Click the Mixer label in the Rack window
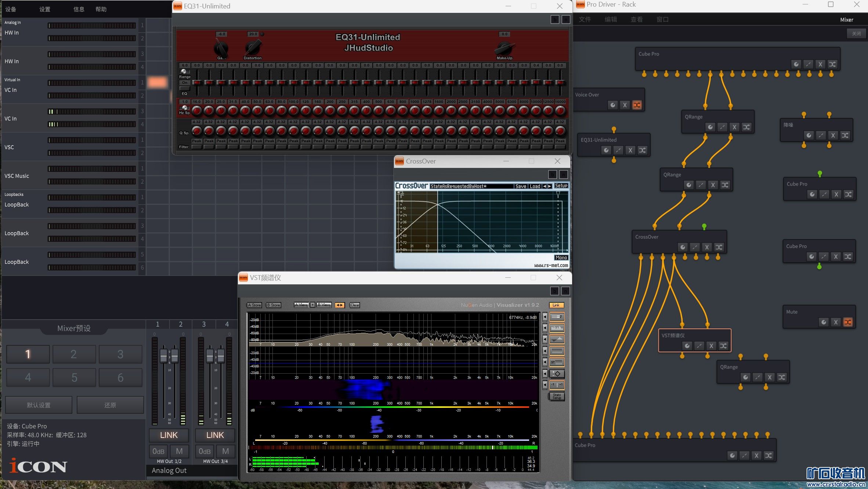This screenshot has height=489, width=868. pyautogui.click(x=846, y=20)
